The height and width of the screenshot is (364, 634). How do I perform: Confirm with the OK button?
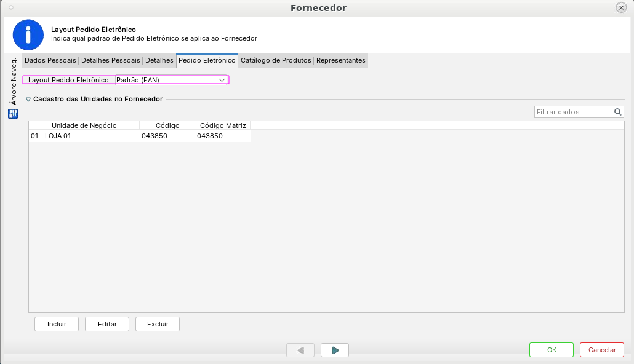[x=552, y=350]
